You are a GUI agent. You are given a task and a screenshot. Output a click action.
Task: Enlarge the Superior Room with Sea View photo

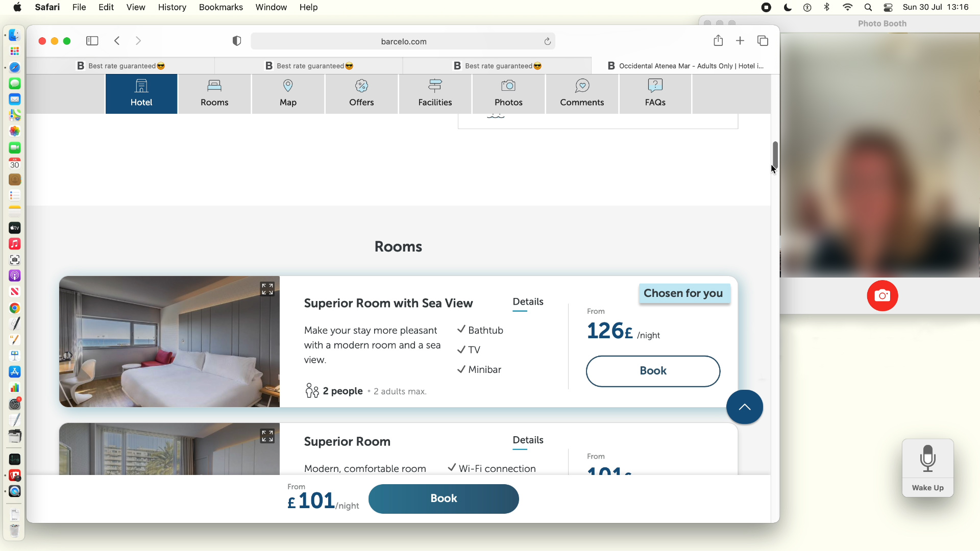(x=267, y=289)
